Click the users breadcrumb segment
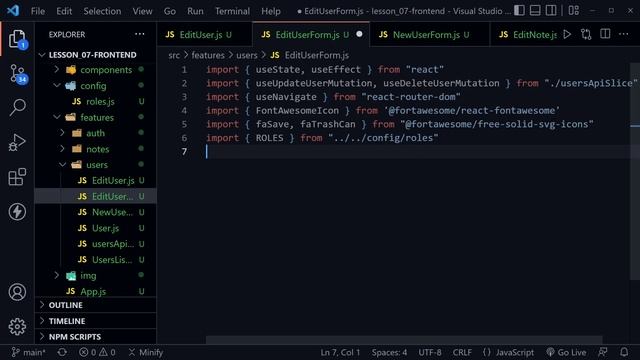The image size is (640, 360). coord(247,55)
